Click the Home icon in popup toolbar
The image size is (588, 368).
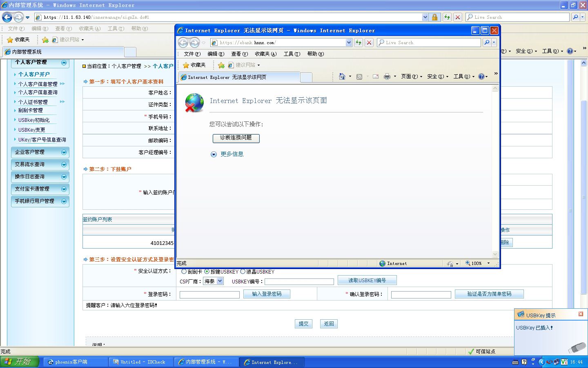click(342, 76)
